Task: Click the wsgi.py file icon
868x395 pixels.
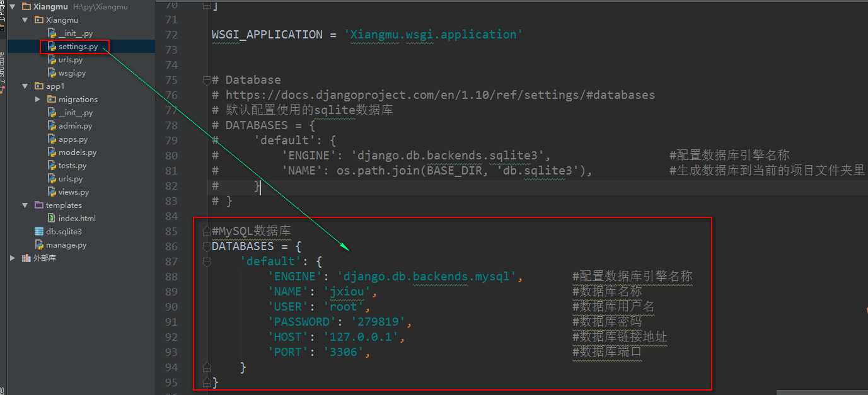Action: tap(52, 73)
